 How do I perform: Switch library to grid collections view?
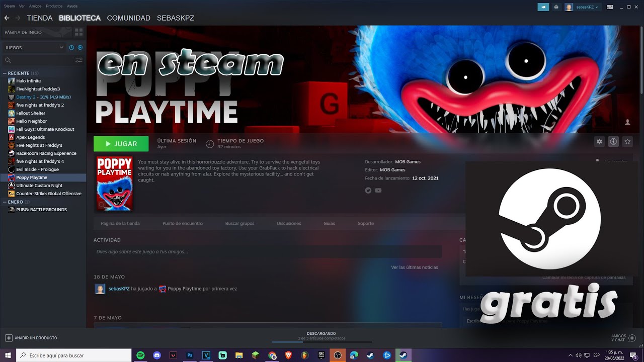(x=78, y=32)
